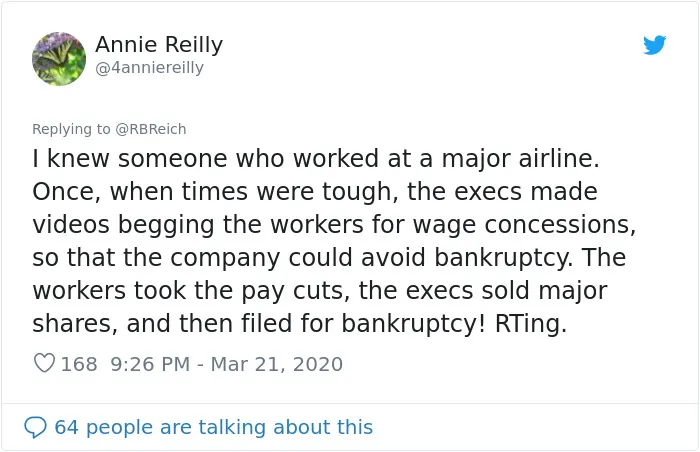The image size is (700, 452).
Task: Click the Mar 21, 2020 date
Action: pyautogui.click(x=277, y=364)
